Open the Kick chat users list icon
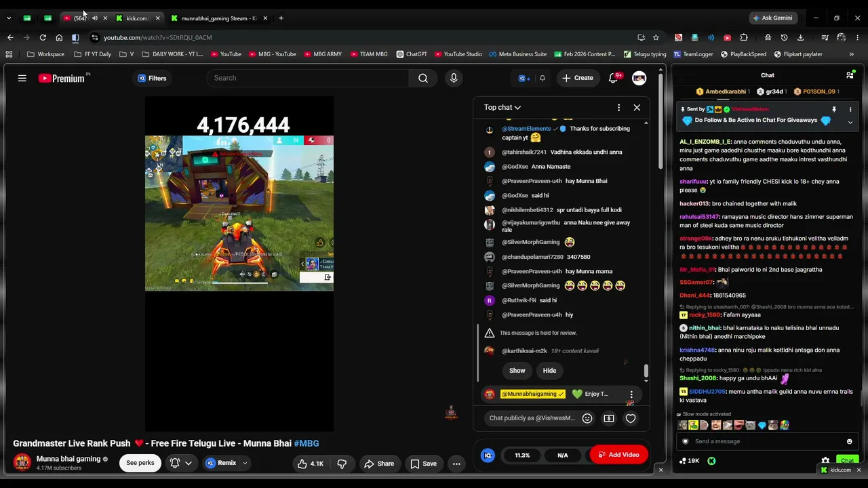This screenshot has width=868, height=488. (850, 75)
